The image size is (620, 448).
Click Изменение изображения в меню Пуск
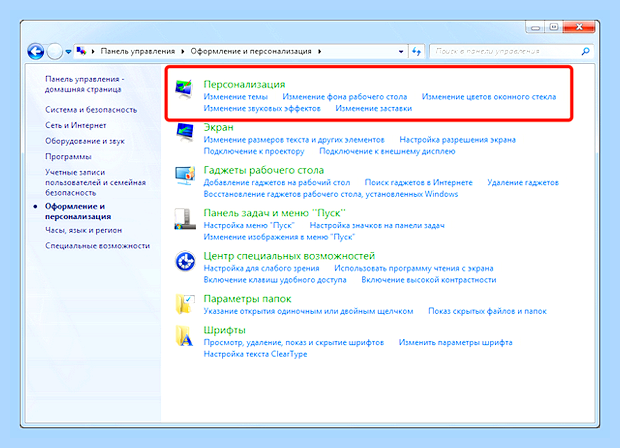[x=279, y=237]
